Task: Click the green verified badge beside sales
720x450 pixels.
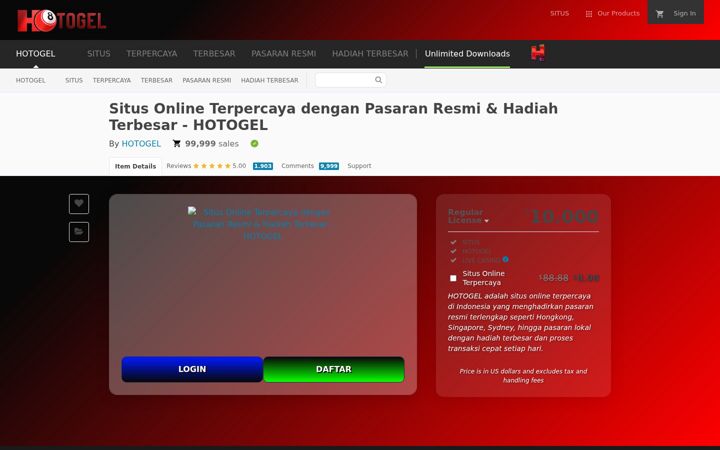Action: [254, 144]
